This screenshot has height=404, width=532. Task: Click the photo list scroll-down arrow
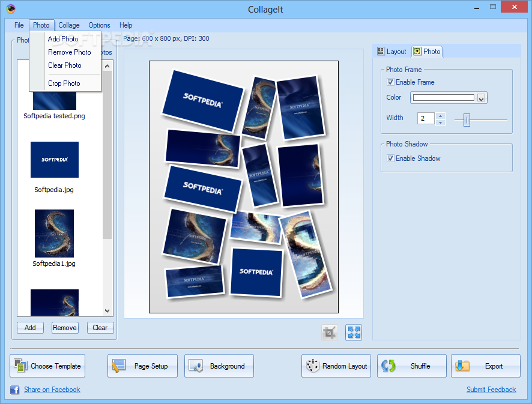pyautogui.click(x=107, y=311)
